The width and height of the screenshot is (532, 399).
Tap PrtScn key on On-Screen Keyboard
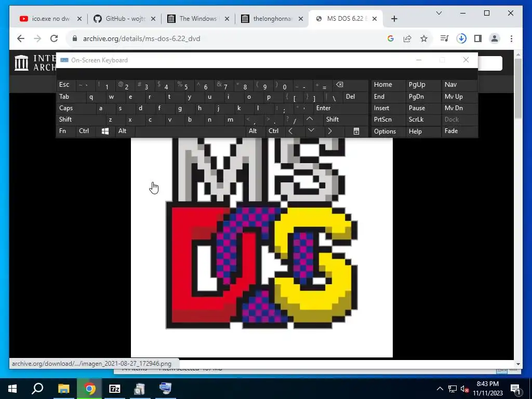coord(388,119)
